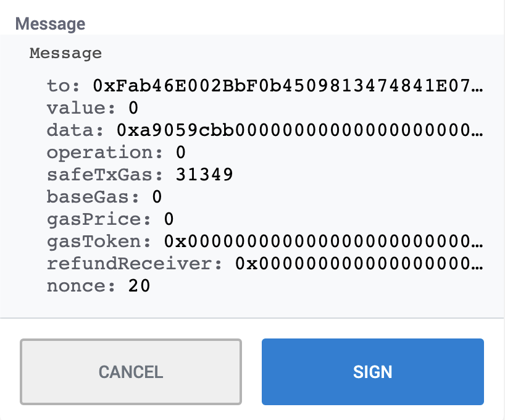Click the nonce value 20
This screenshot has height=420, width=505.
(x=138, y=286)
